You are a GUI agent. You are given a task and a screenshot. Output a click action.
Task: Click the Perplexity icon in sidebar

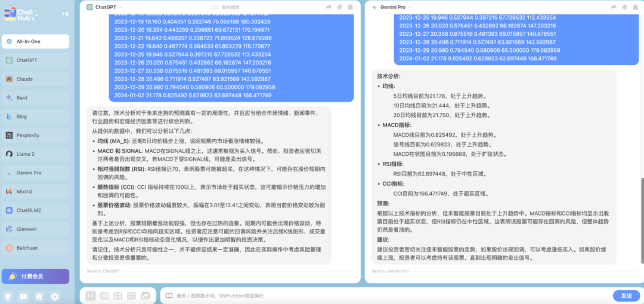(x=9, y=135)
